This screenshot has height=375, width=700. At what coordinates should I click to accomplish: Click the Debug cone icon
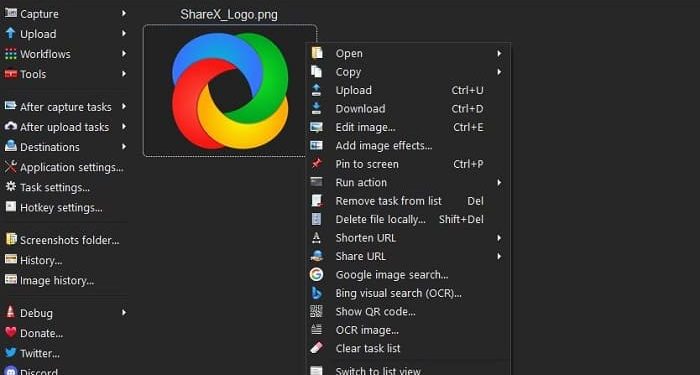pos(11,312)
